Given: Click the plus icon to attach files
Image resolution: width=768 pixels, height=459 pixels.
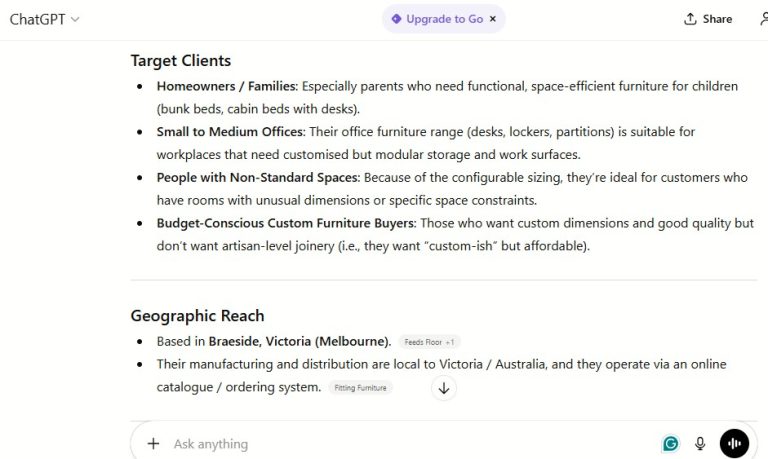Looking at the screenshot, I should tap(153, 444).
